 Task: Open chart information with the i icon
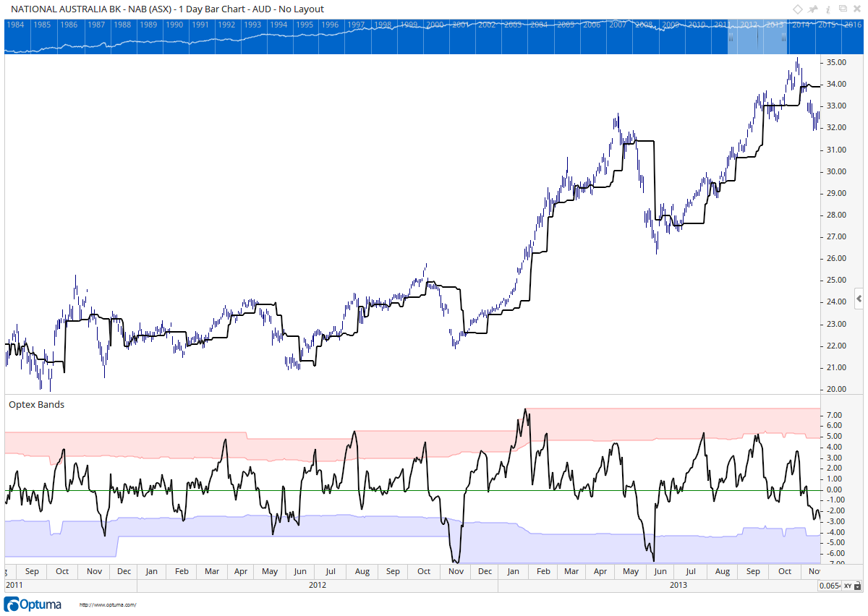(827, 9)
